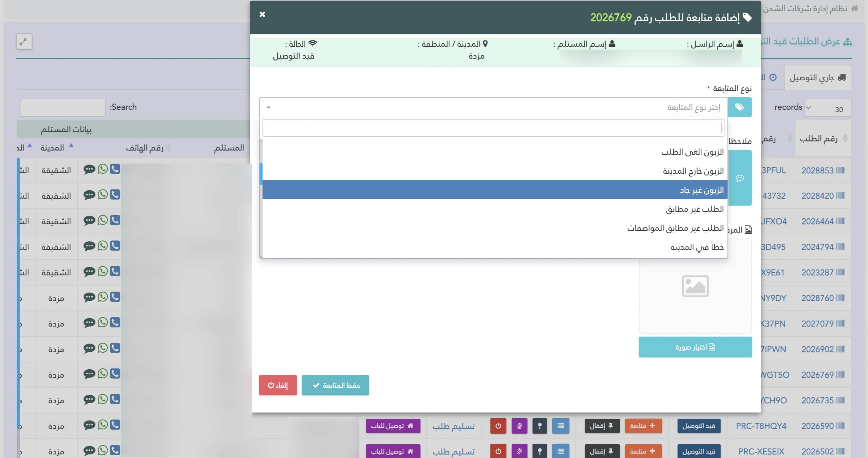This screenshot has width=868, height=458.
Task: Focus the dropdown search input field
Action: coord(493,128)
